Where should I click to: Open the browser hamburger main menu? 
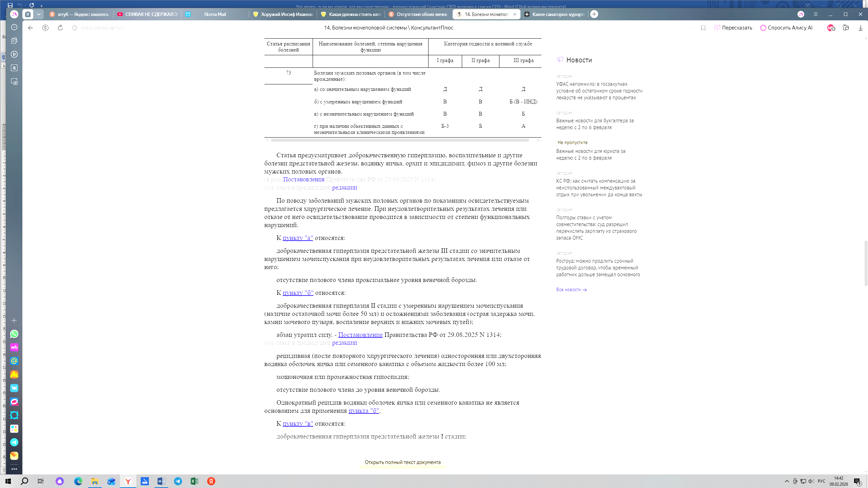tap(816, 14)
